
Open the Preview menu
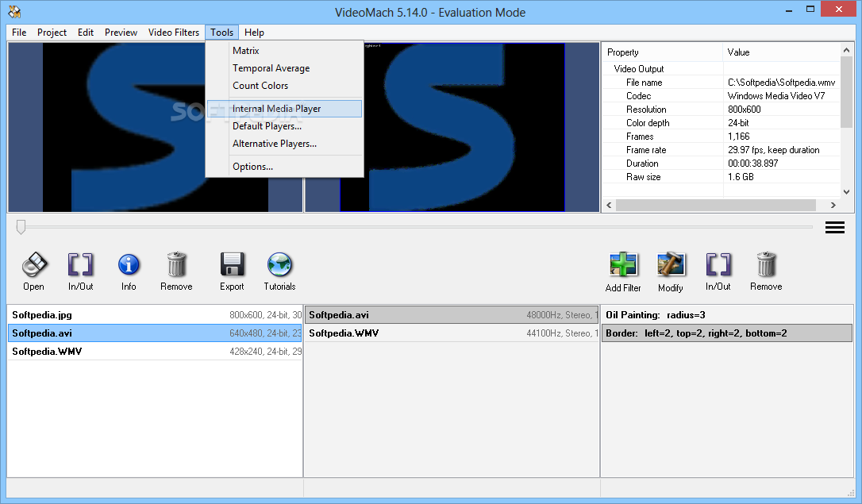click(x=121, y=33)
